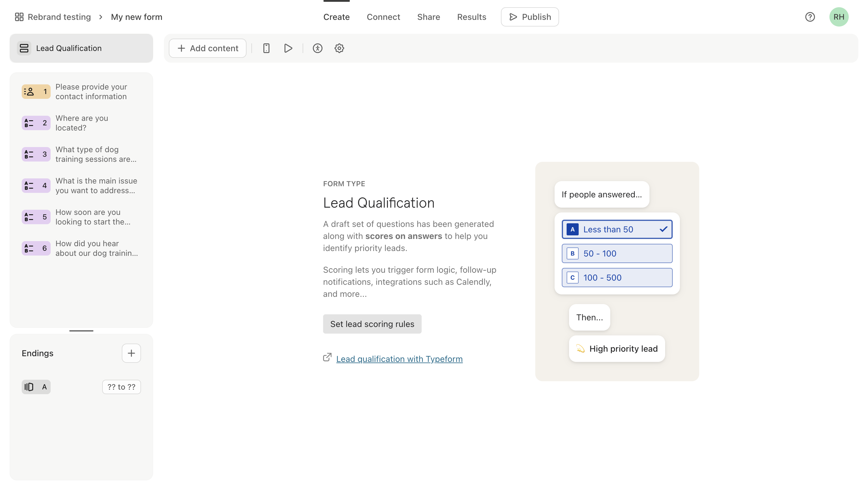Select the play/preview button
The height and width of the screenshot is (490, 868).
pyautogui.click(x=288, y=48)
